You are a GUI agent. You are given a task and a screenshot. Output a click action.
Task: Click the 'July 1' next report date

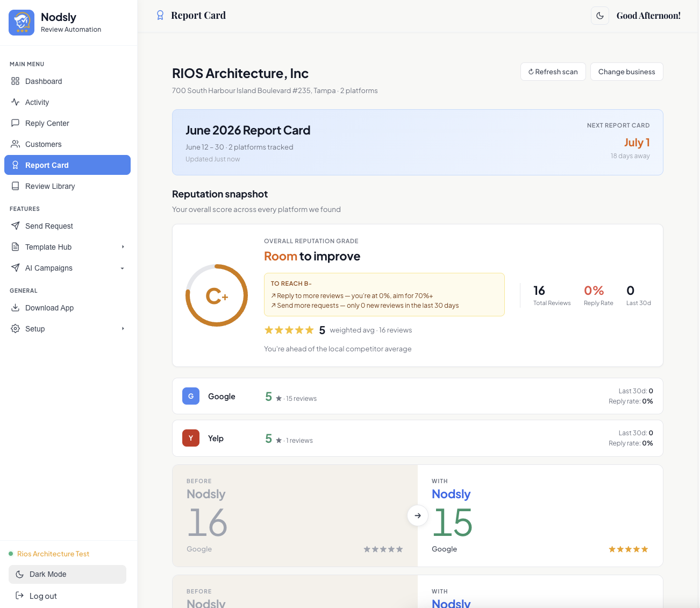pyautogui.click(x=637, y=143)
